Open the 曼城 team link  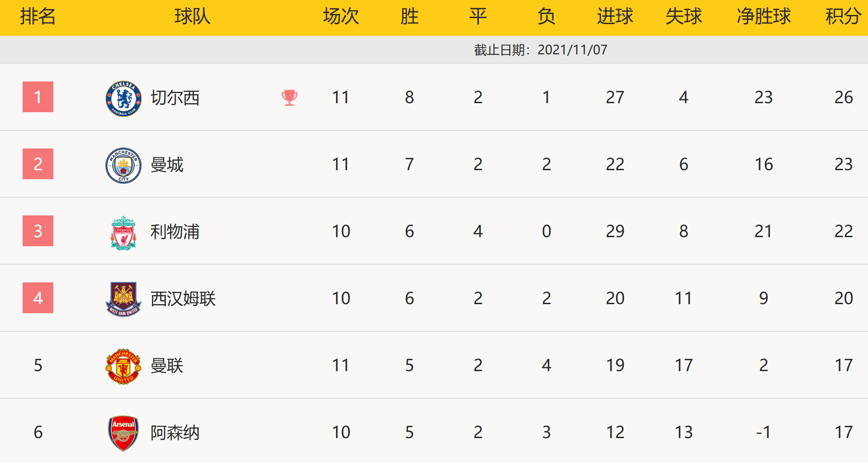click(167, 165)
